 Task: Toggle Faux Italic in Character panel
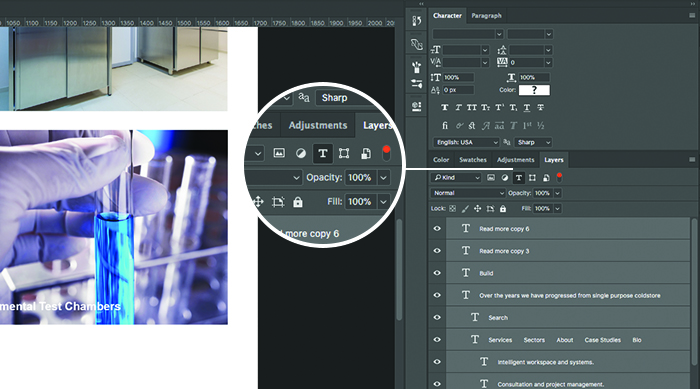[x=458, y=108]
